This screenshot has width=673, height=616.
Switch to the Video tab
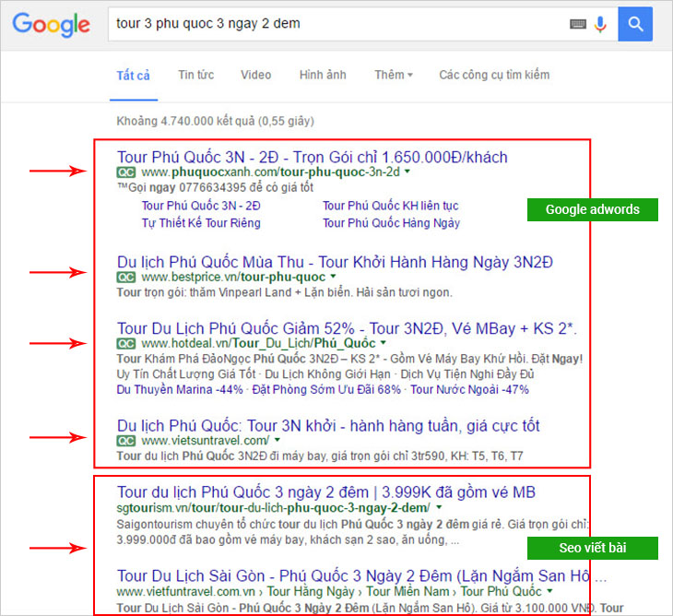coord(255,75)
